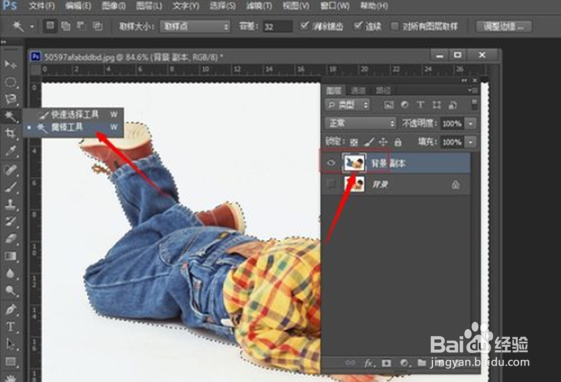Select the Brush tool
The width and height of the screenshot is (561, 382).
point(10,187)
